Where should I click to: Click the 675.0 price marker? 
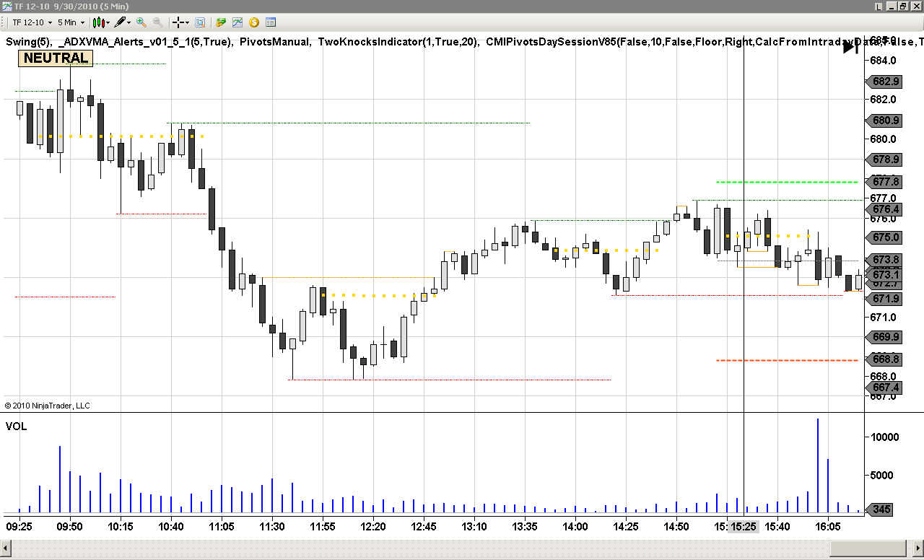[x=885, y=237]
